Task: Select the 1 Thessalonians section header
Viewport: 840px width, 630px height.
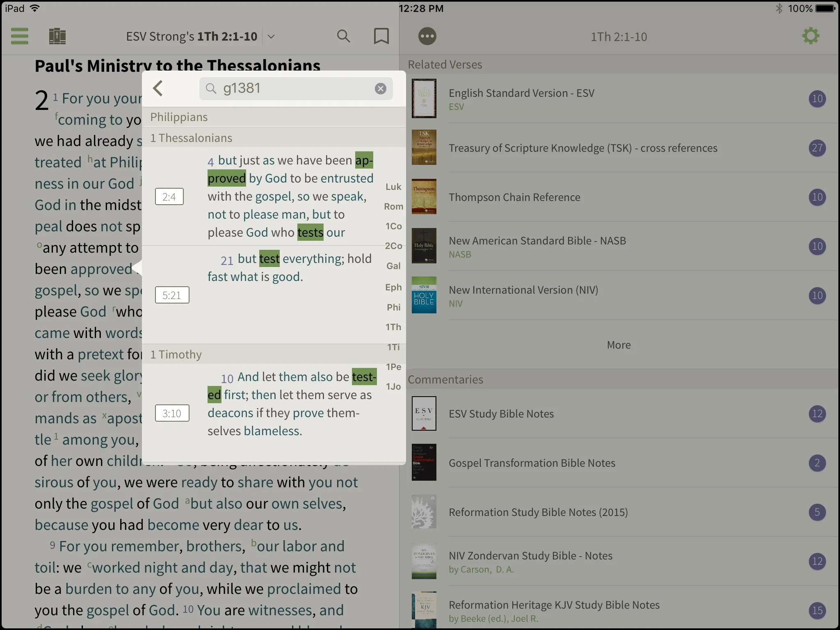Action: [x=274, y=138]
